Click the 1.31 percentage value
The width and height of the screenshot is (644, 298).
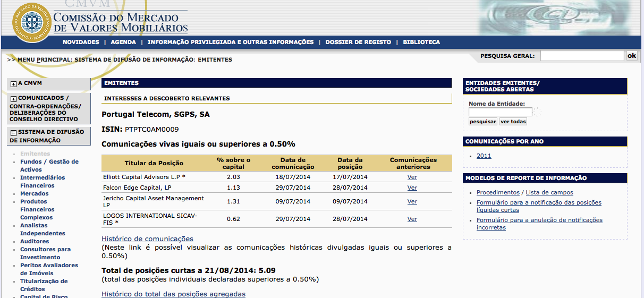click(233, 202)
